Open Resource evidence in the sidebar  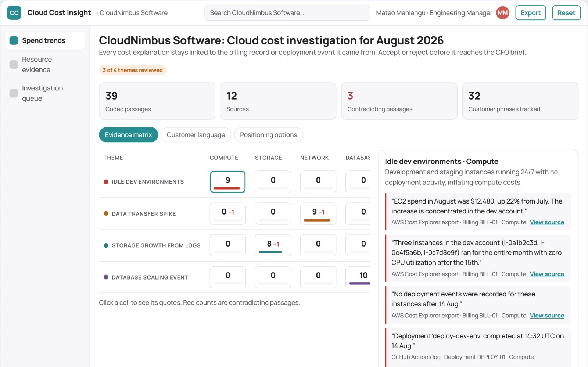(x=45, y=65)
